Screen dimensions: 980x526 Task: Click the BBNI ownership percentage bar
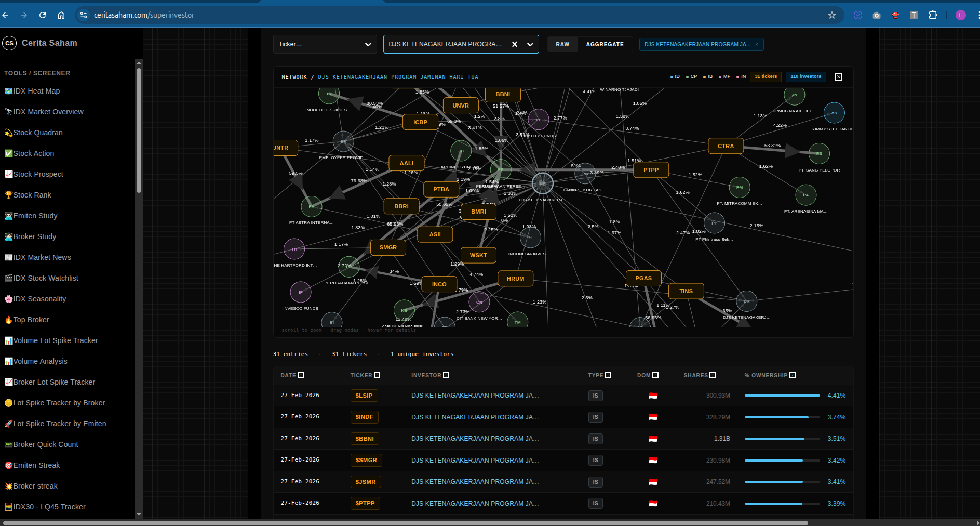click(x=782, y=439)
